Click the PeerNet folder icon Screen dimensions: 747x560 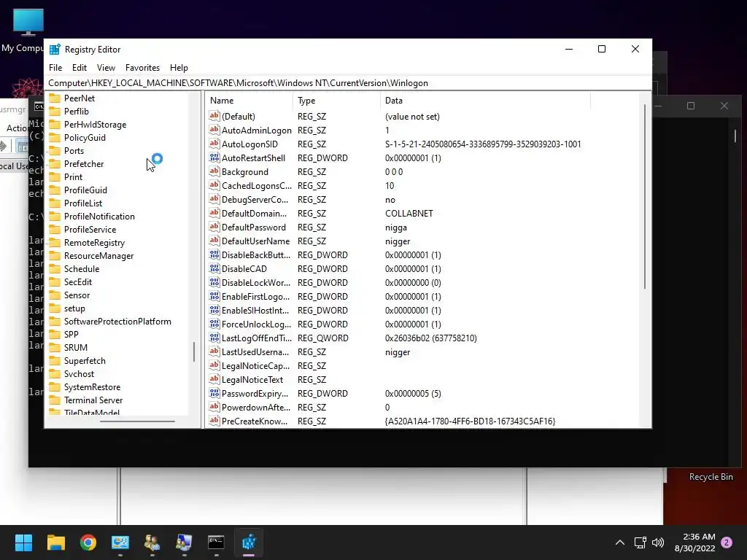(x=55, y=98)
